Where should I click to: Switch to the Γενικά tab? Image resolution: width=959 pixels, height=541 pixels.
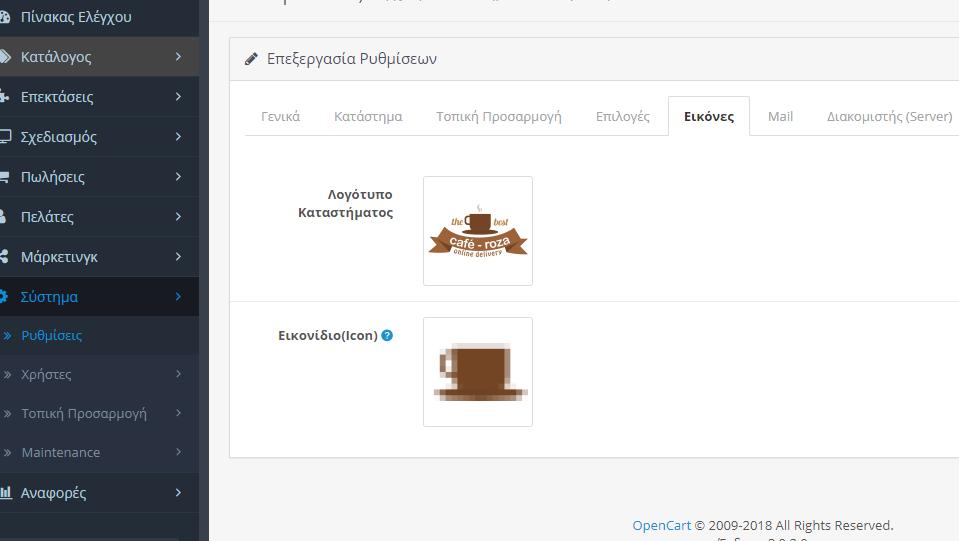280,116
